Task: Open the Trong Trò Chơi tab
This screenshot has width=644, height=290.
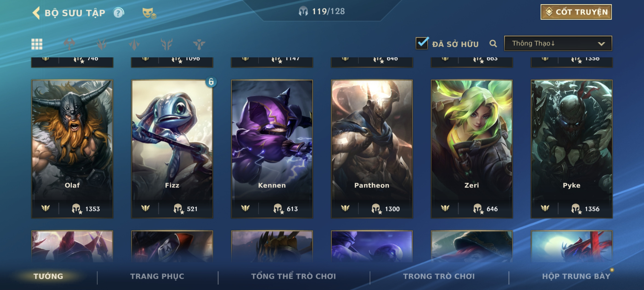Action: 439,276
